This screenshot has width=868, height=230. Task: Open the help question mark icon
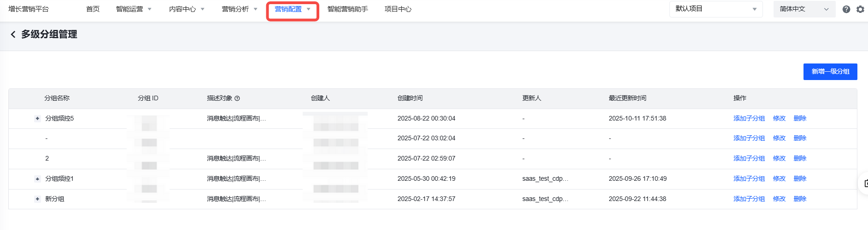click(846, 9)
